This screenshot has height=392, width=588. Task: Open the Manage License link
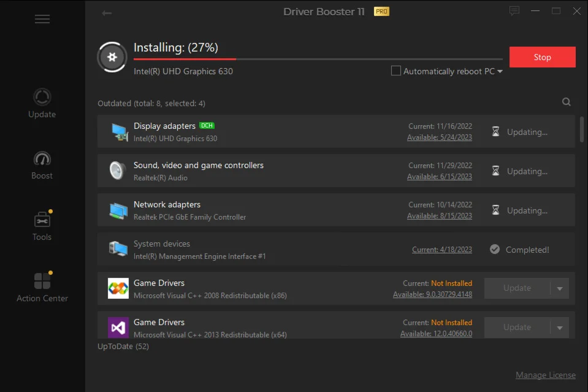(x=545, y=375)
